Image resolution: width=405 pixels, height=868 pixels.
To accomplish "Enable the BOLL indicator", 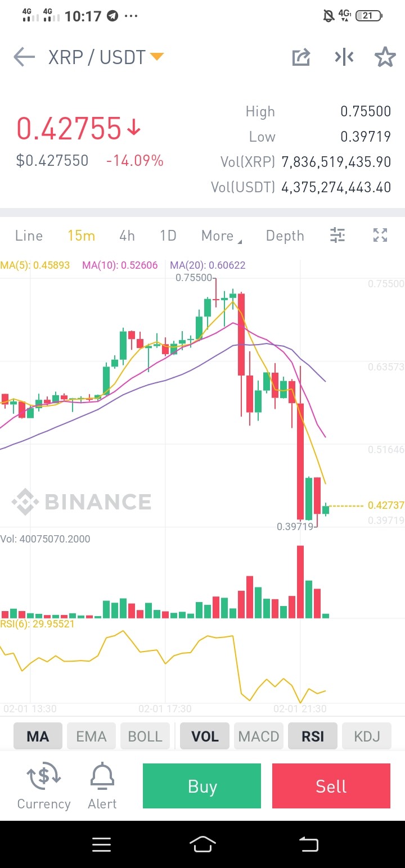I will 145,736.
